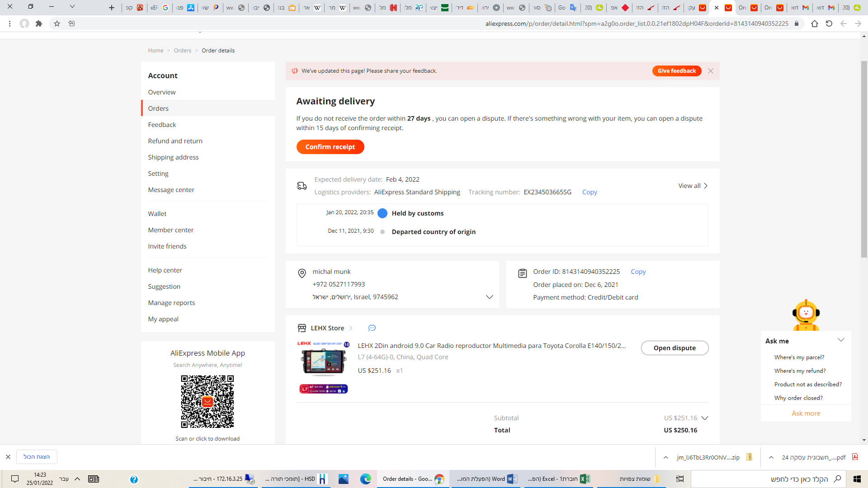Expand the Subtotal price breakdown

[704, 418]
